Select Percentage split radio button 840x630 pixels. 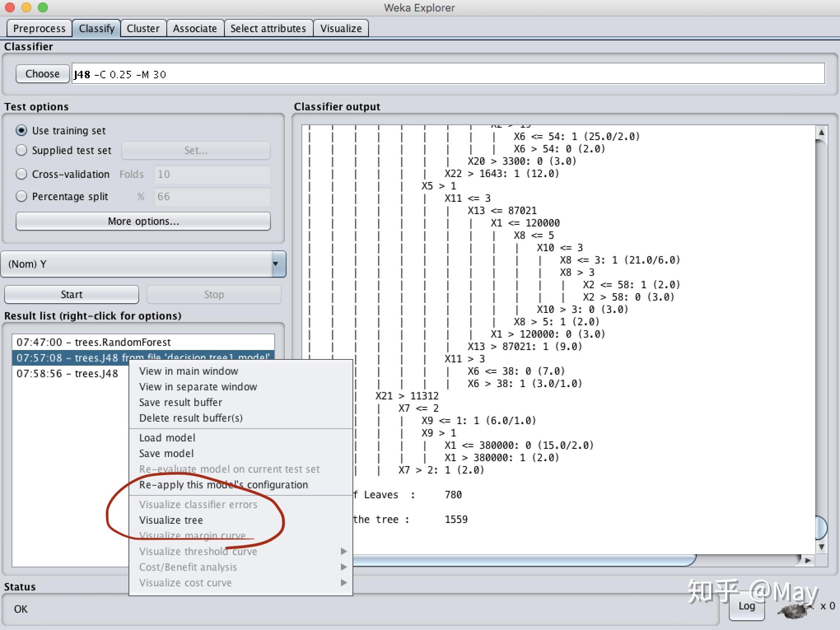[21, 196]
